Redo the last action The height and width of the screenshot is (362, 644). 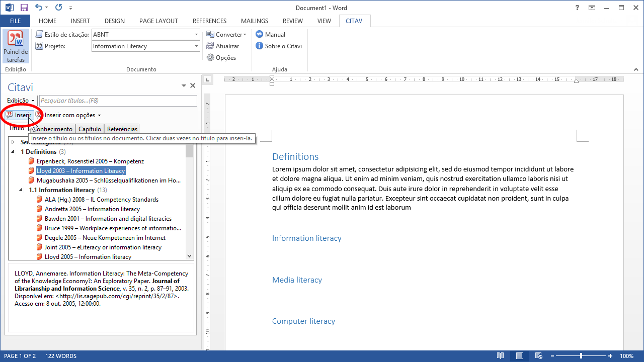coord(58,8)
